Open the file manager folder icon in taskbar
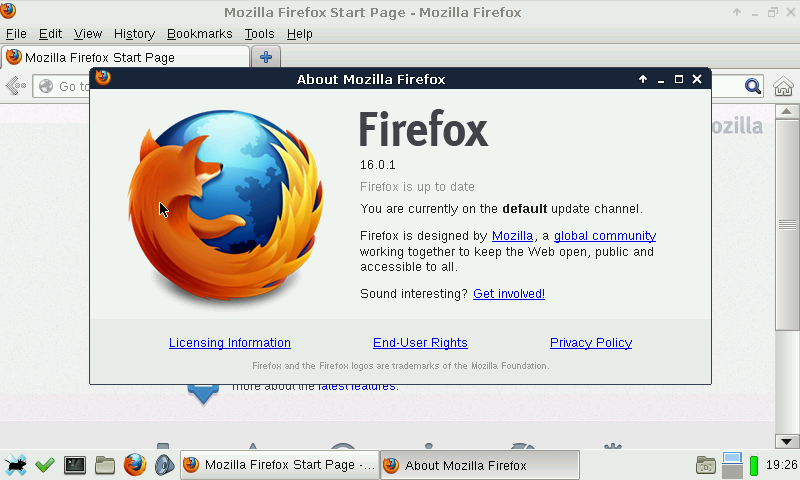Image resolution: width=800 pixels, height=480 pixels. coord(105,465)
